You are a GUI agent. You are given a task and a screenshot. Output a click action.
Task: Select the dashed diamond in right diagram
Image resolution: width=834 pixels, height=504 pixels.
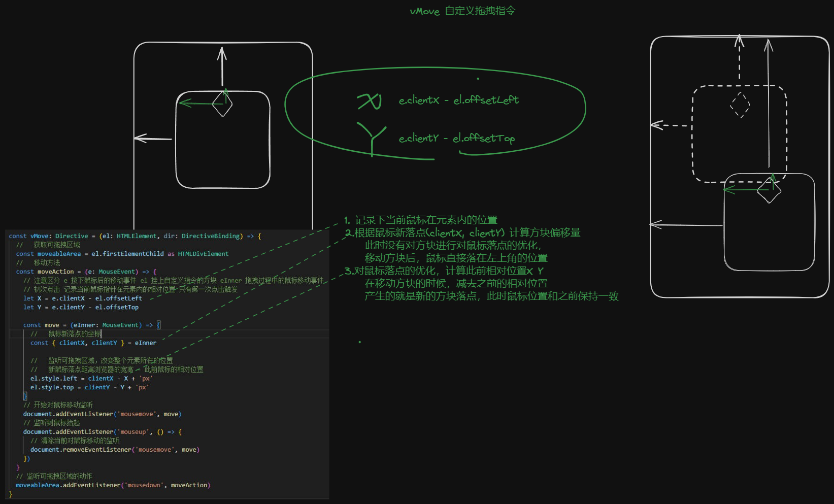coord(740,106)
